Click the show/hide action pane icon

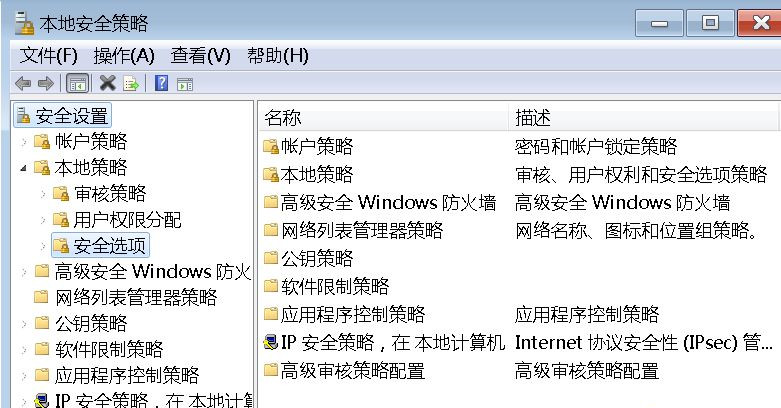[184, 84]
